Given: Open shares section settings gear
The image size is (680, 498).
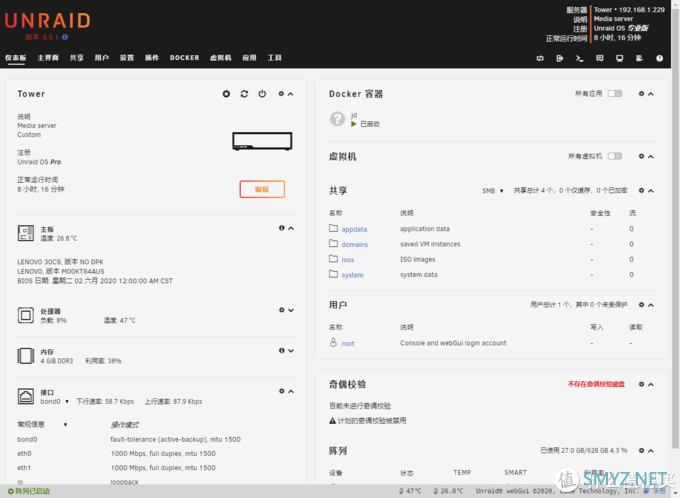Looking at the screenshot, I should click(641, 190).
